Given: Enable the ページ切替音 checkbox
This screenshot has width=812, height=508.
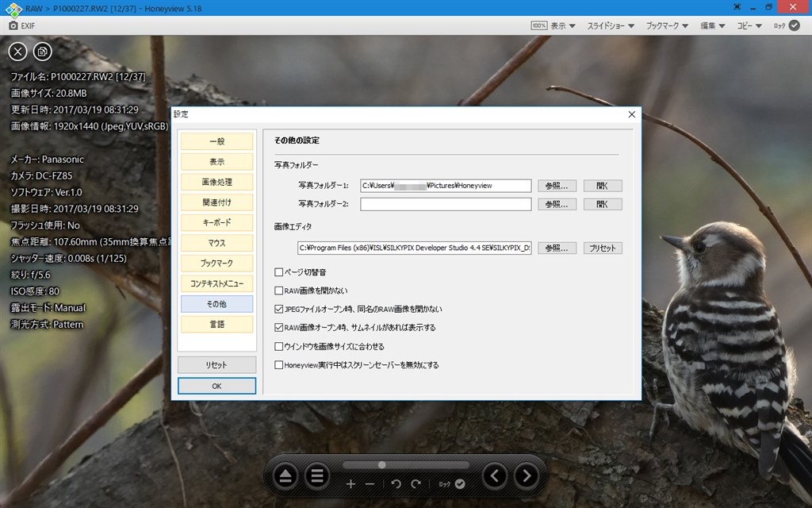Looking at the screenshot, I should pyautogui.click(x=278, y=271).
